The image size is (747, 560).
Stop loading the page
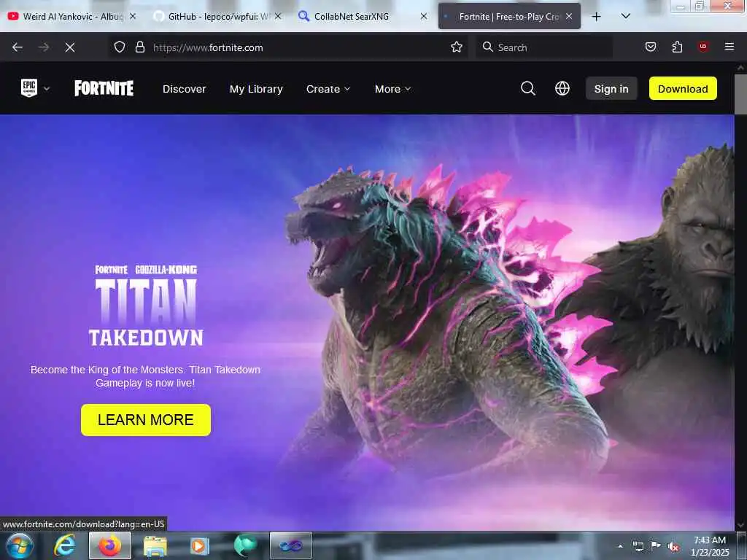tap(70, 47)
